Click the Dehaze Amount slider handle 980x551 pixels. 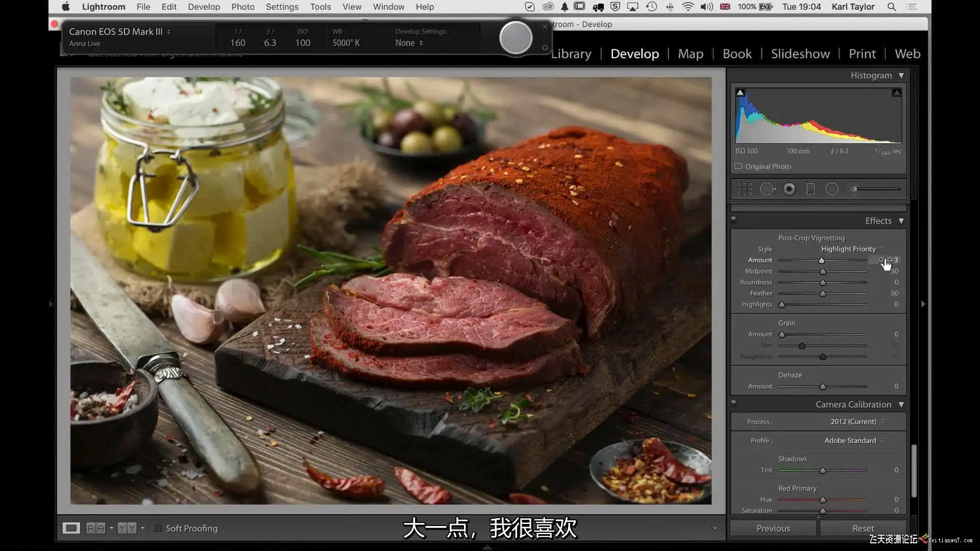pyautogui.click(x=822, y=387)
